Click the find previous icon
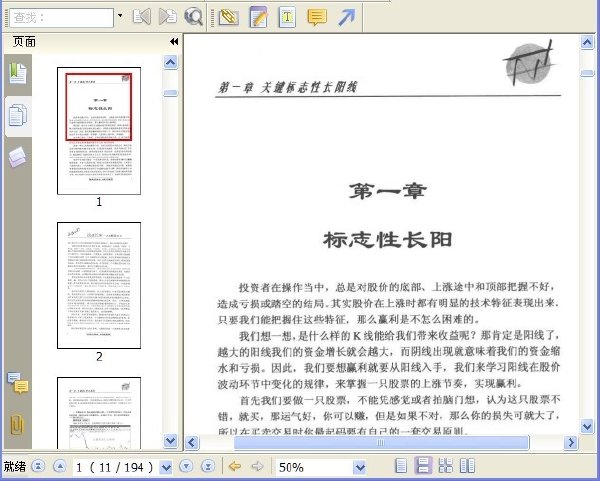 (x=142, y=17)
